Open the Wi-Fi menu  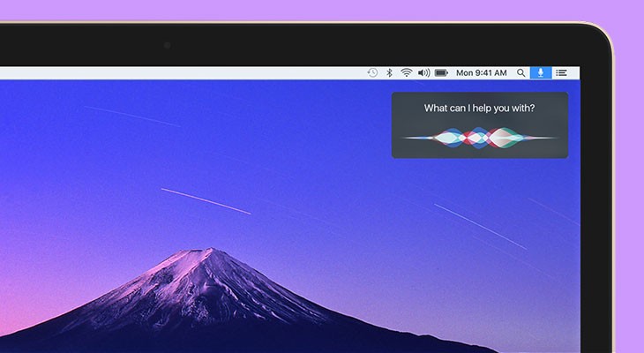[x=406, y=72]
